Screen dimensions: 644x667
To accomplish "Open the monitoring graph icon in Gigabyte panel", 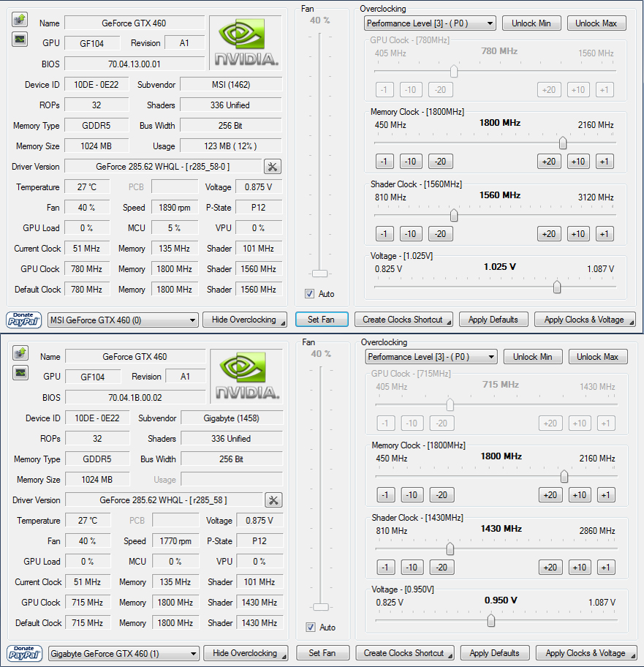I will (20, 373).
